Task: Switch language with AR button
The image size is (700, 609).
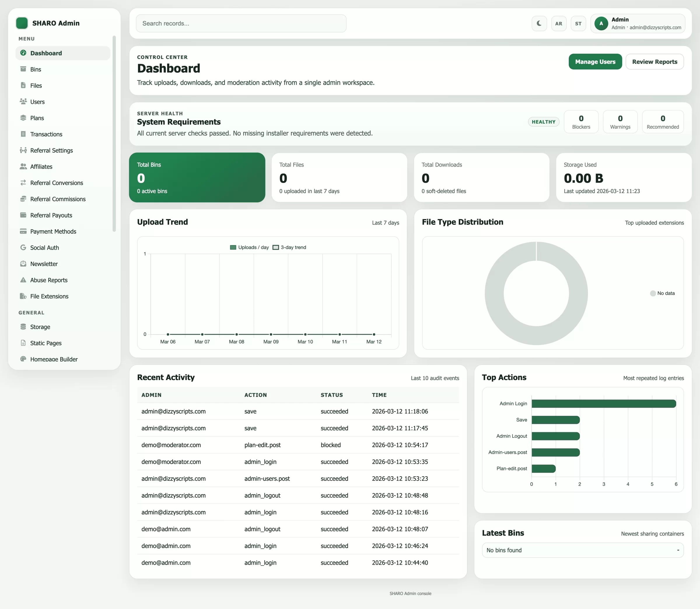Action: [559, 23]
